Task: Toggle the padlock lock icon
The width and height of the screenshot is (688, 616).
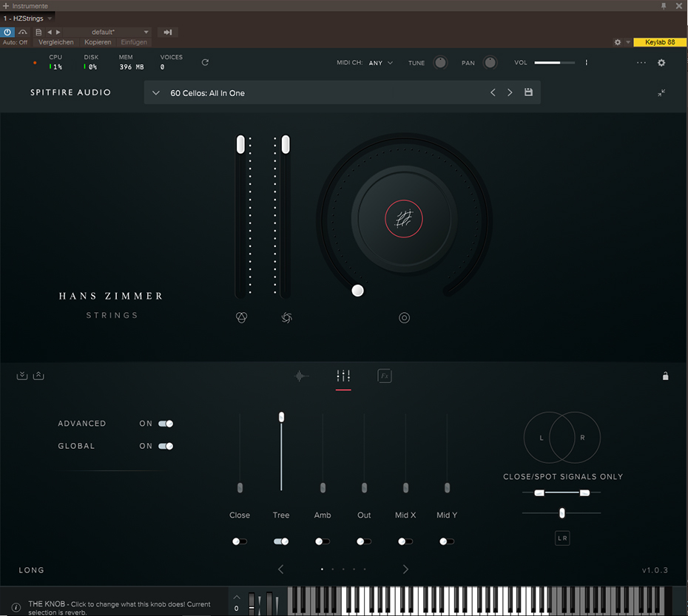Action: (x=665, y=376)
